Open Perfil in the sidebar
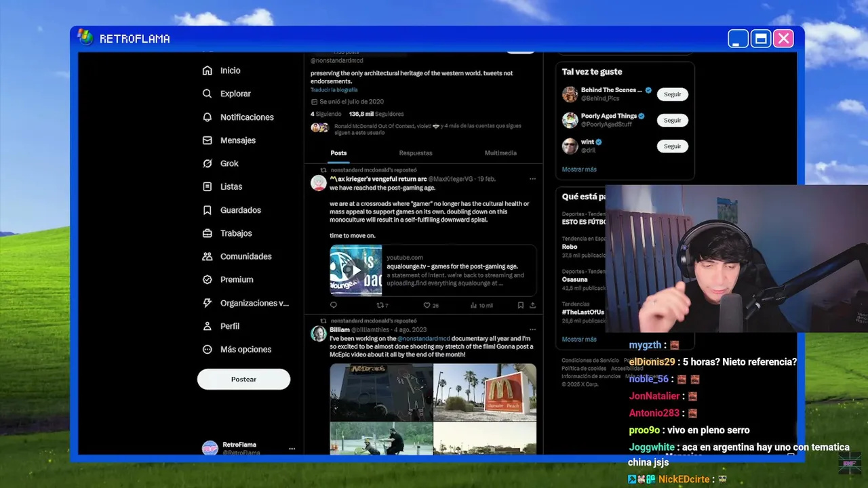The height and width of the screenshot is (488, 868). [221, 326]
